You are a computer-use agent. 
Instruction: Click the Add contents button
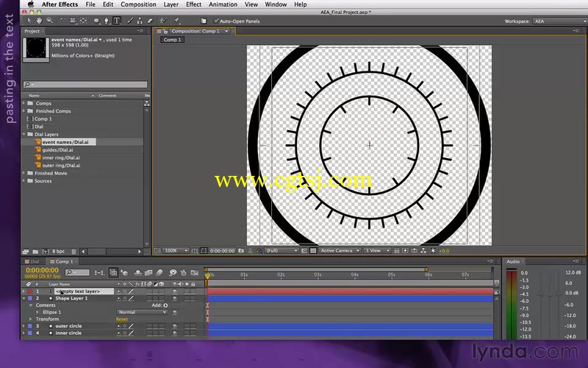point(166,305)
